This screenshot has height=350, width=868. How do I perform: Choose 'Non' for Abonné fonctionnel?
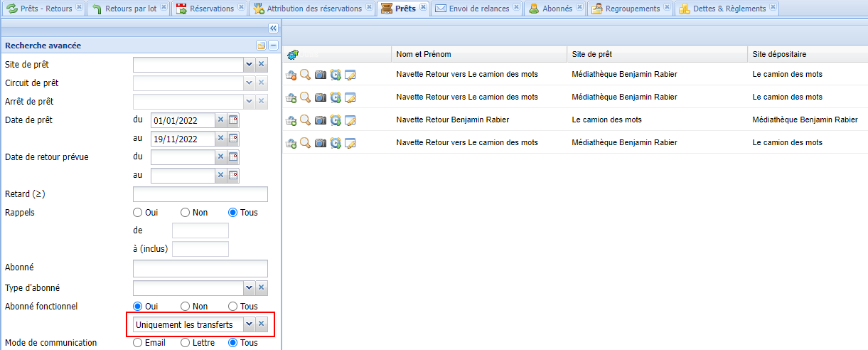tap(185, 306)
